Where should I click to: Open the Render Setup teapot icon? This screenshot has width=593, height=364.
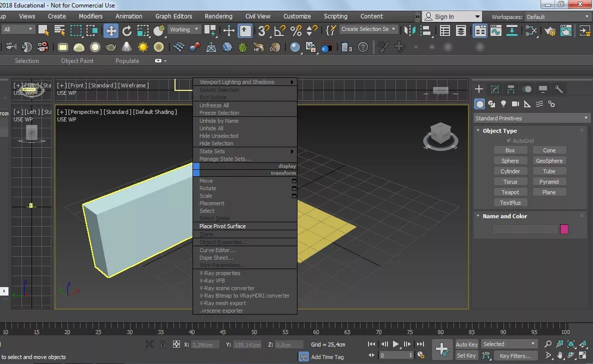tap(550, 31)
